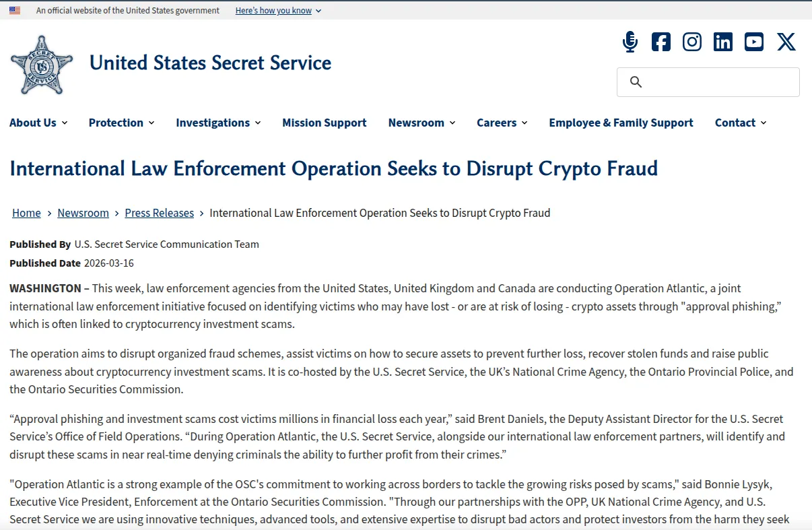Expand the "Here's how you know" disclosure
This screenshot has height=530, width=812.
pos(278,10)
